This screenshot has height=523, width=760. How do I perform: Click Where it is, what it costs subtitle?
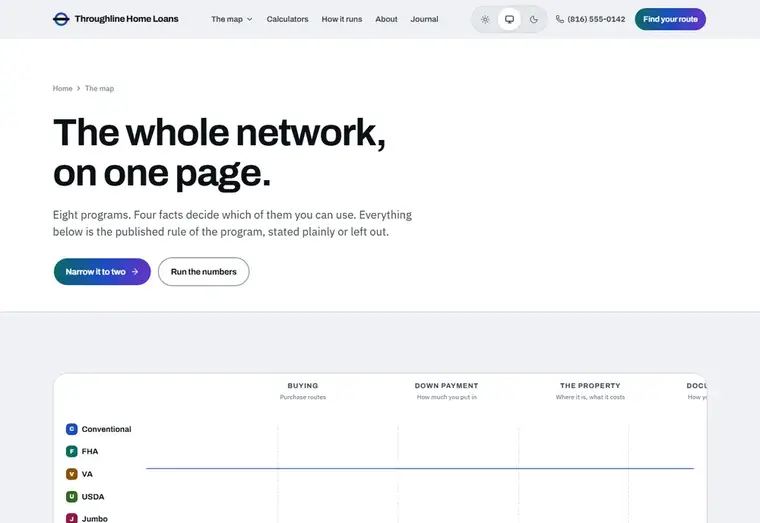click(590, 397)
